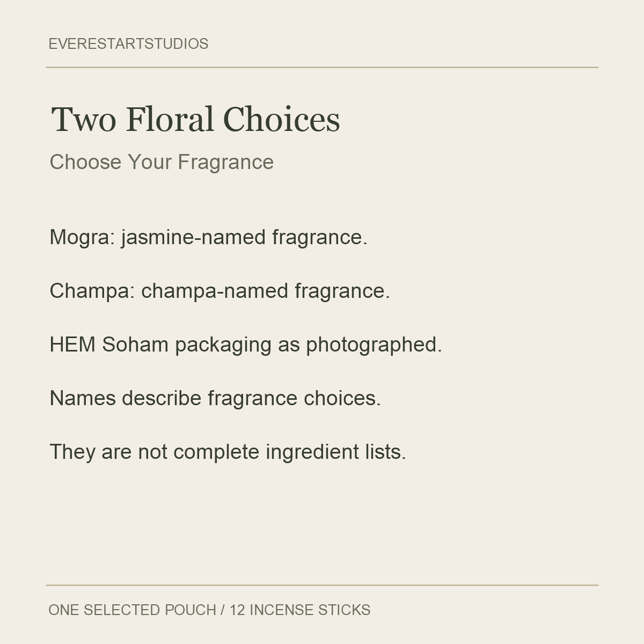Viewport: 644px width, 644px height.
Task: Click the word photographed
Action: click(x=374, y=345)
